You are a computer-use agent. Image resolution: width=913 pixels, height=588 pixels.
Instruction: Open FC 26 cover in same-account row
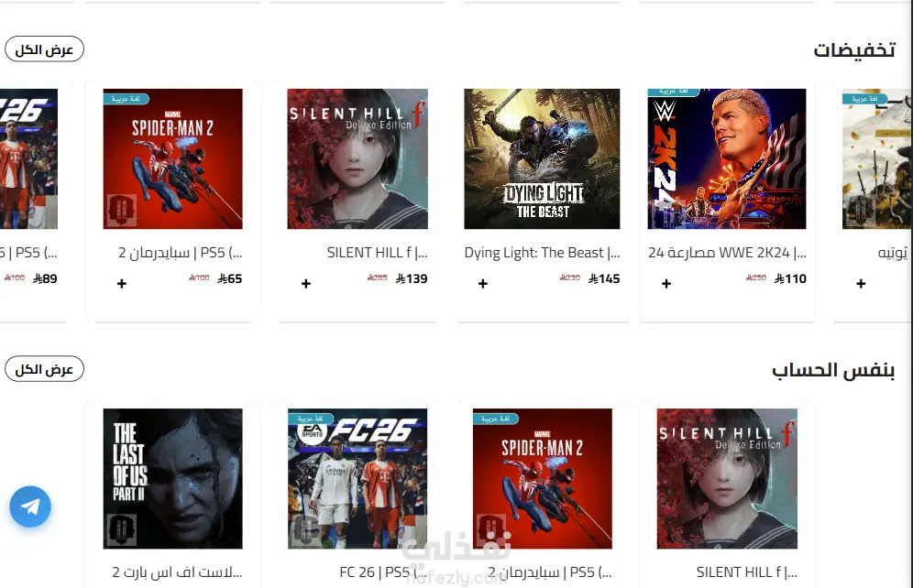click(357, 479)
